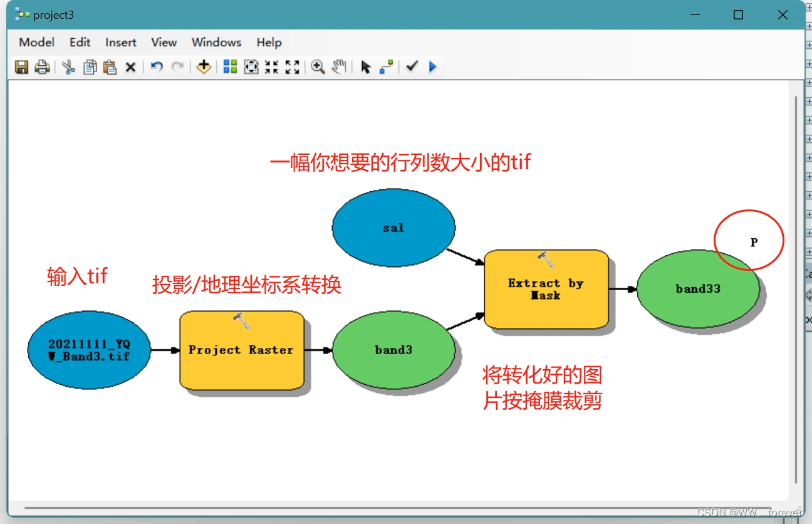Validate the entire model with checkmark icon
812x524 pixels.
coord(412,66)
